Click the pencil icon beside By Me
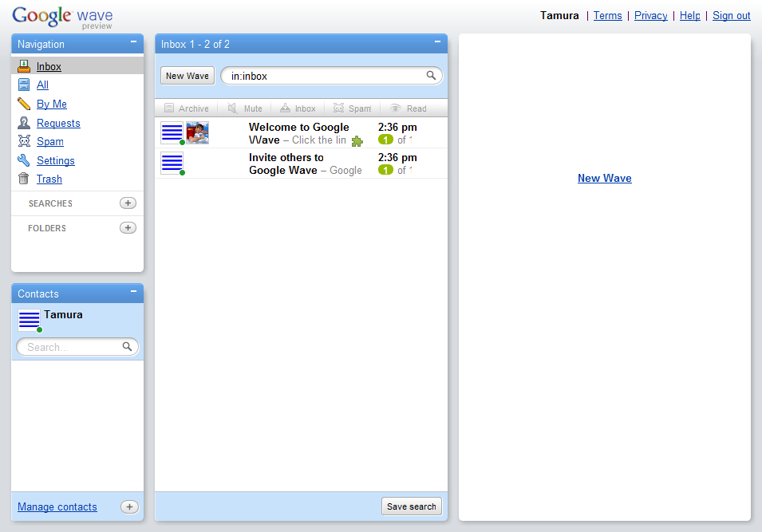The width and height of the screenshot is (762, 532). pyautogui.click(x=24, y=104)
